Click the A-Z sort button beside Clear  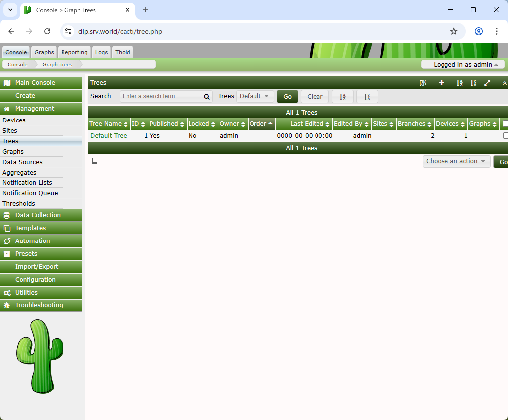pyautogui.click(x=342, y=97)
